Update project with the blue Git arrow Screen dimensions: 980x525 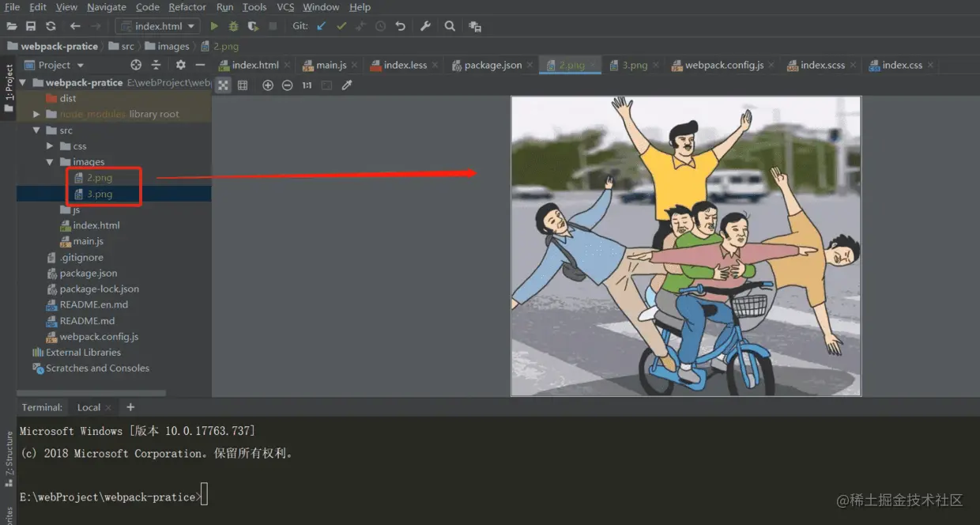321,26
